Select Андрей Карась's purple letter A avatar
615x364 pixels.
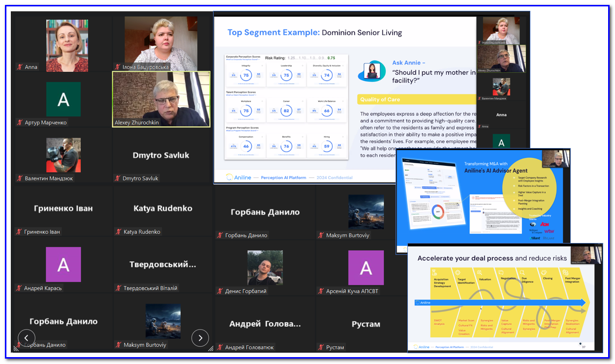pos(63,264)
